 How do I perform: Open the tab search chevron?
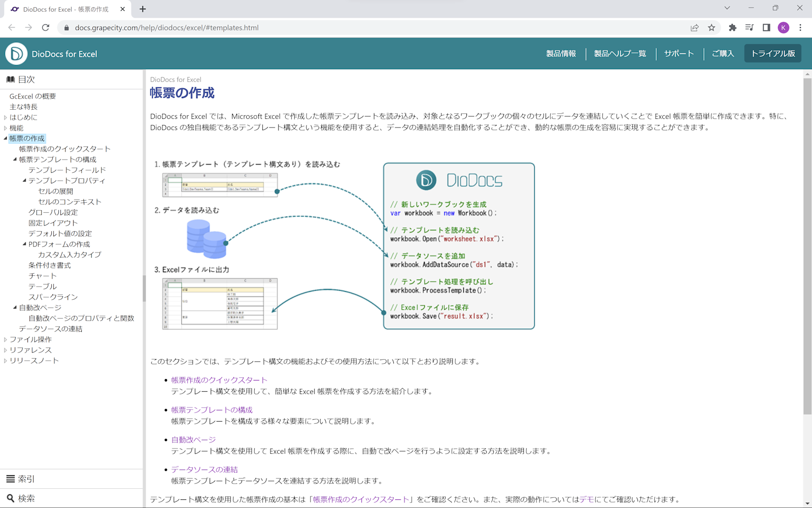[x=727, y=8]
